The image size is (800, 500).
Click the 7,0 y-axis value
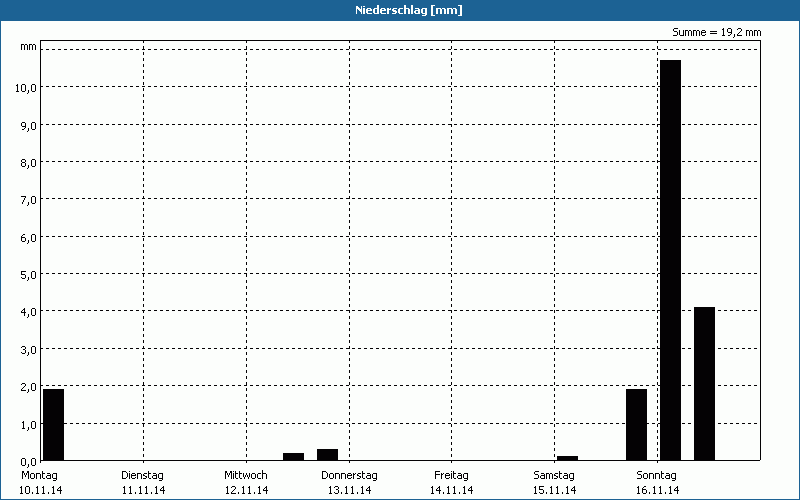click(29, 200)
